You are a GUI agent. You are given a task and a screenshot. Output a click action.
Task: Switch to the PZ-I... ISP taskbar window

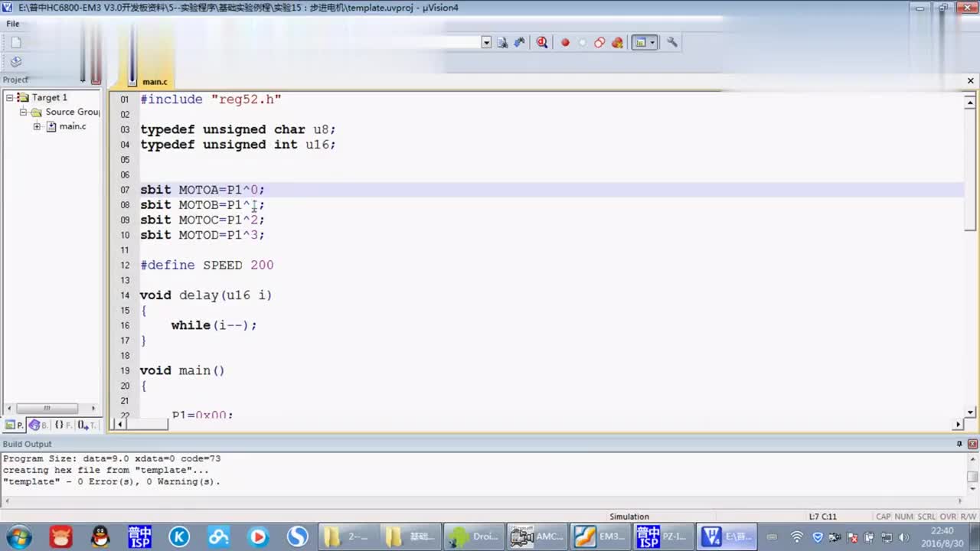point(662,536)
